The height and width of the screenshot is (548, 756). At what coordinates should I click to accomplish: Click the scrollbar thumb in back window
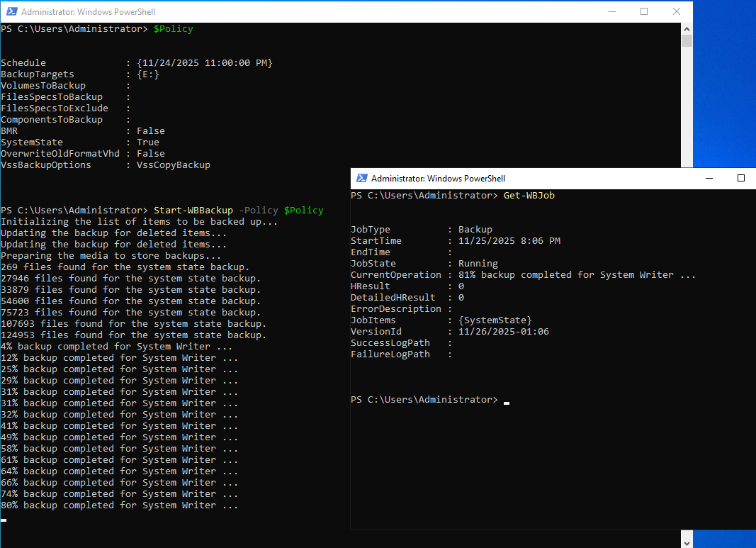(x=687, y=41)
